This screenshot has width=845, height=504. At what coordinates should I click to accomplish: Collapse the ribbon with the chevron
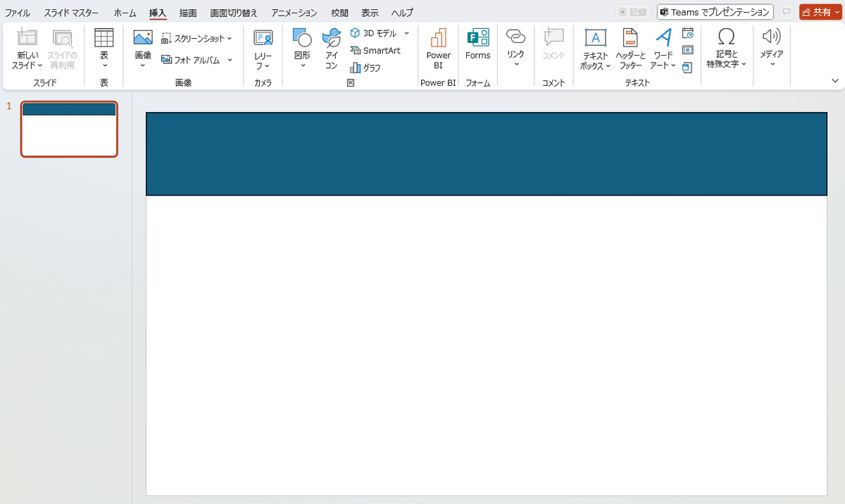pos(835,81)
